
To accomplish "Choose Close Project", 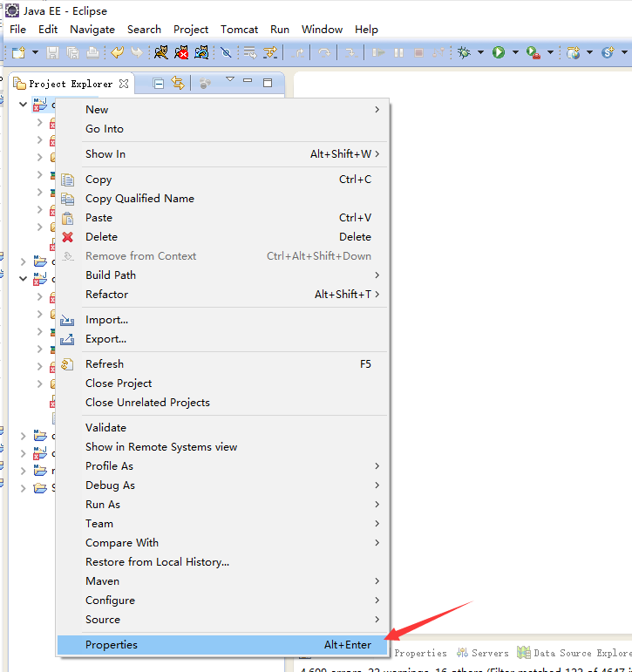I will coord(222,384).
